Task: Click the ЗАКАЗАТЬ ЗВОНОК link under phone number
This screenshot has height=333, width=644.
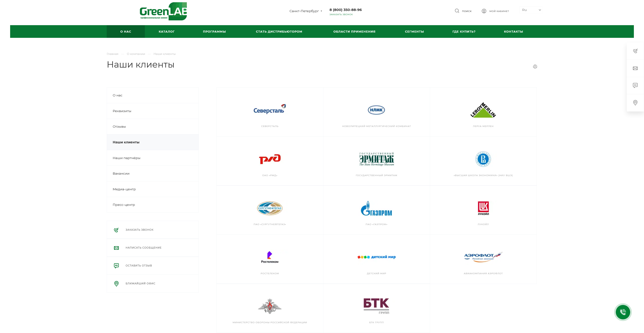Action: click(341, 15)
